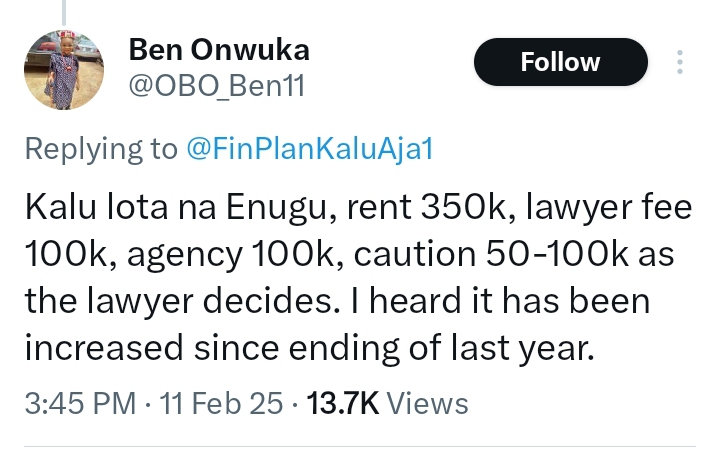The width and height of the screenshot is (720, 449).
Task: Click the thread connector line above avatar
Action: pos(64,10)
